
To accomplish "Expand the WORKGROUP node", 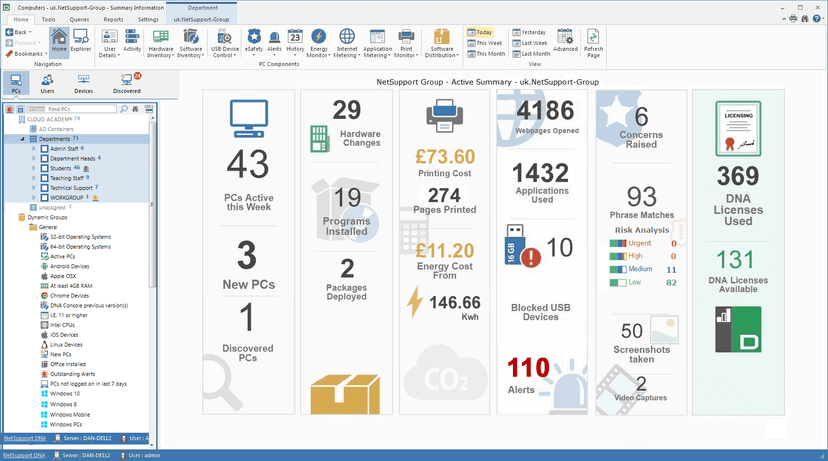I will coord(34,197).
